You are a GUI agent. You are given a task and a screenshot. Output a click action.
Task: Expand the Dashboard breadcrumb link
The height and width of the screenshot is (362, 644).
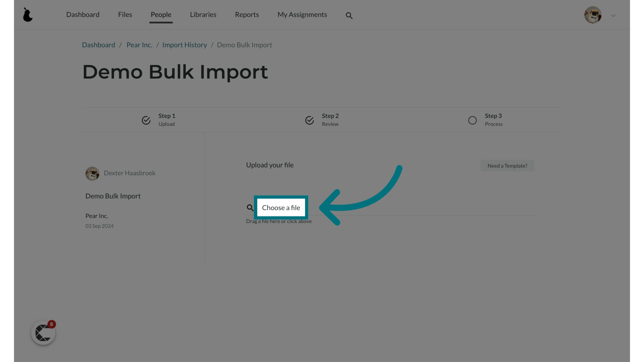(98, 45)
